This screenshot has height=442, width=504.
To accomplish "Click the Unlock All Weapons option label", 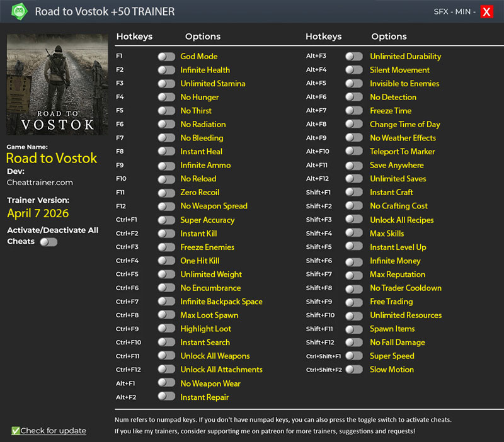I will pos(215,356).
